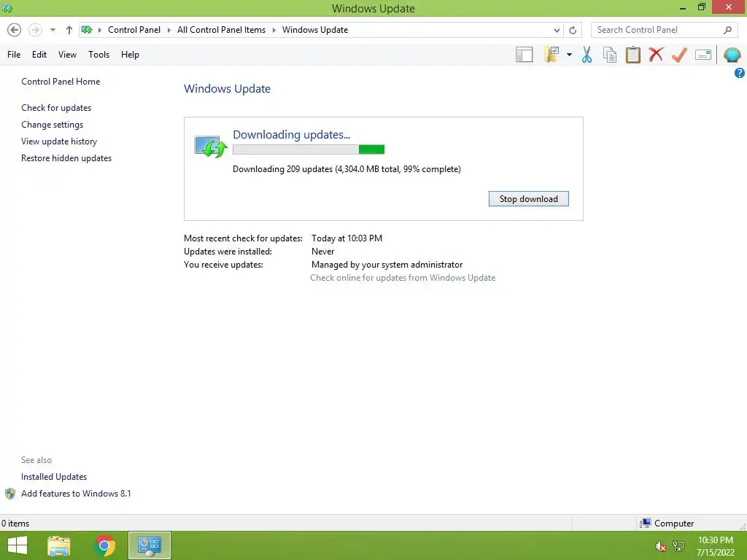
Task: Click the red X Delete icon
Action: [656, 54]
